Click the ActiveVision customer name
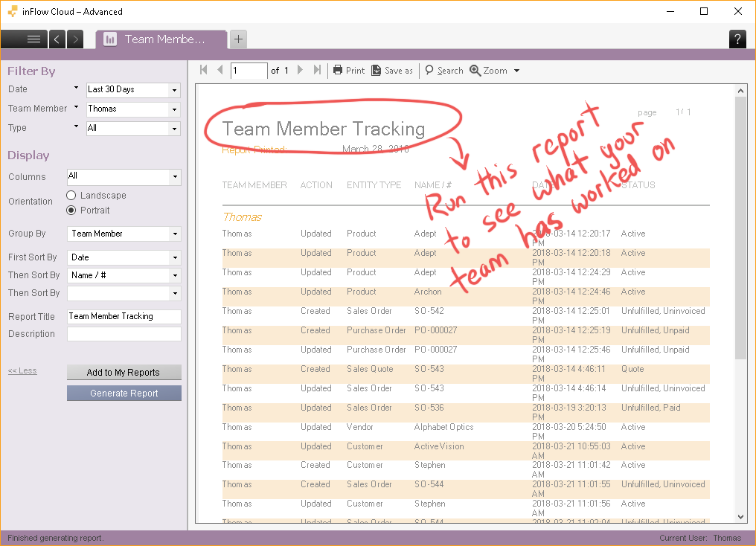Viewport: 756px width, 546px height. 439,446
